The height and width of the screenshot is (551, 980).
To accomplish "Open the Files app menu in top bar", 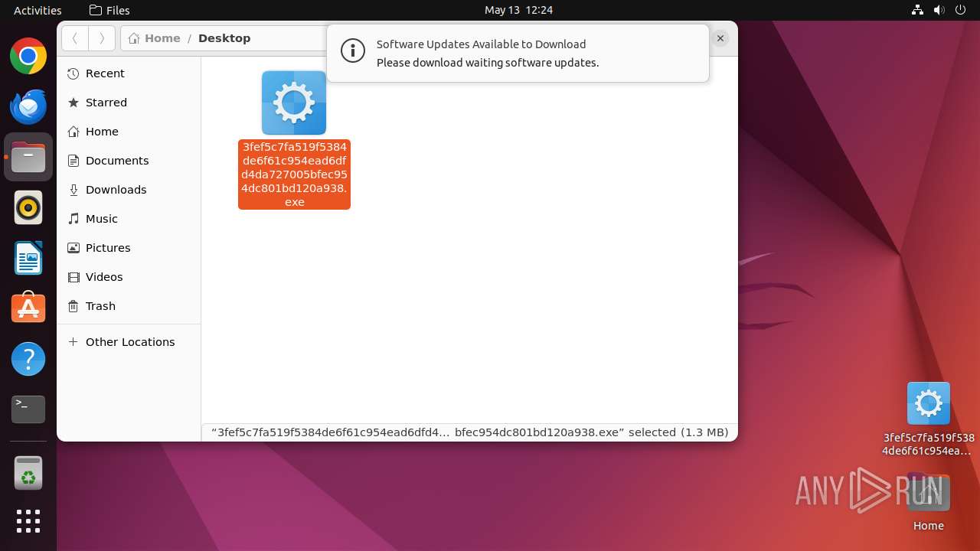I will pos(109,10).
